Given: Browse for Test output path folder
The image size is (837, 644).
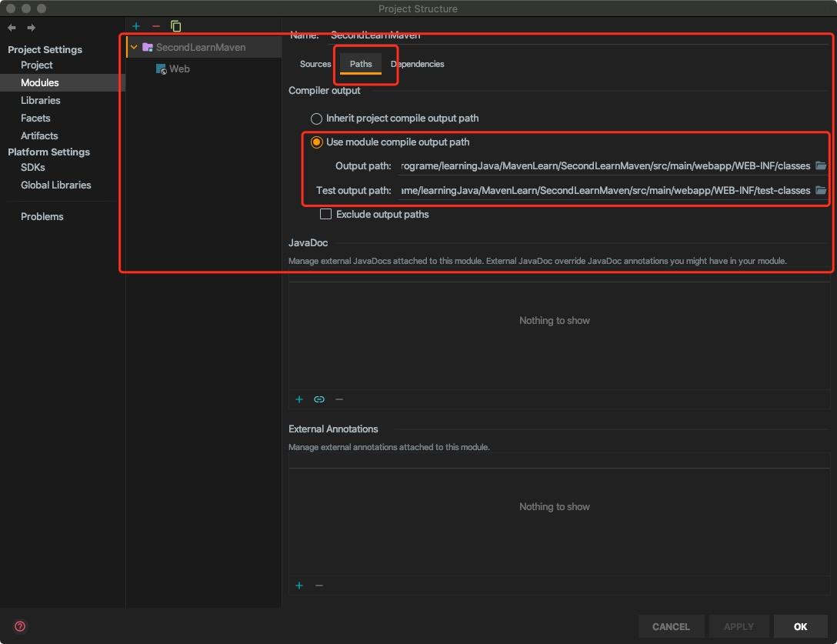Looking at the screenshot, I should click(820, 190).
